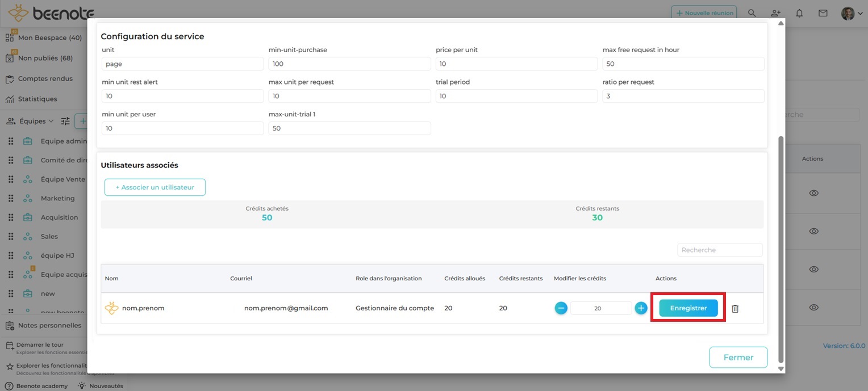Toggle the first row eye visibility icon

(x=813, y=193)
